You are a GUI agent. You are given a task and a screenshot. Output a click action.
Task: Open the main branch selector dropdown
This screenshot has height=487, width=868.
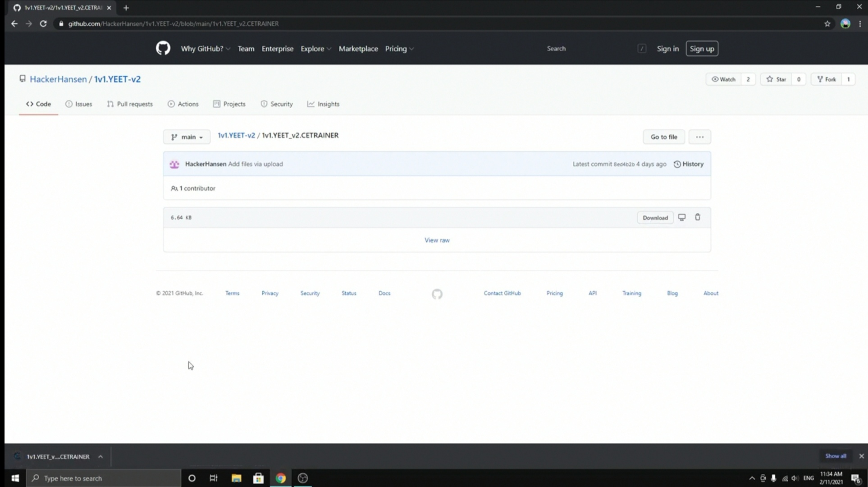187,137
